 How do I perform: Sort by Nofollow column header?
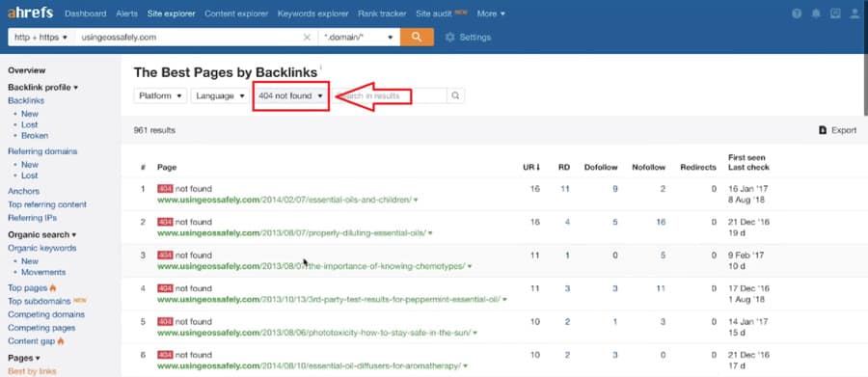tap(649, 167)
